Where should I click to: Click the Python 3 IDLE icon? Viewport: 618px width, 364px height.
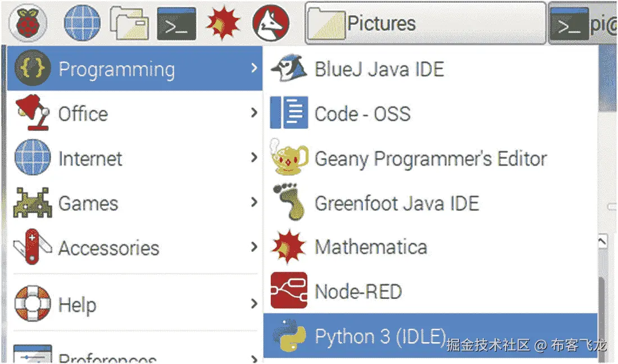[288, 335]
